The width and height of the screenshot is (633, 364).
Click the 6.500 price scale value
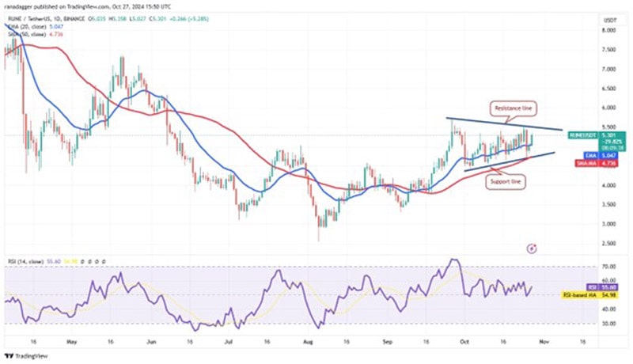[x=608, y=89]
